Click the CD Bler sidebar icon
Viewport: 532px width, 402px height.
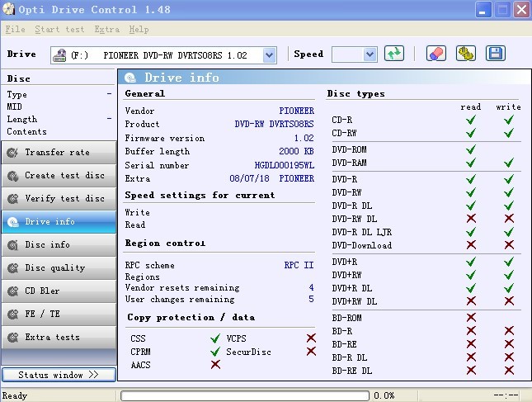coord(12,291)
